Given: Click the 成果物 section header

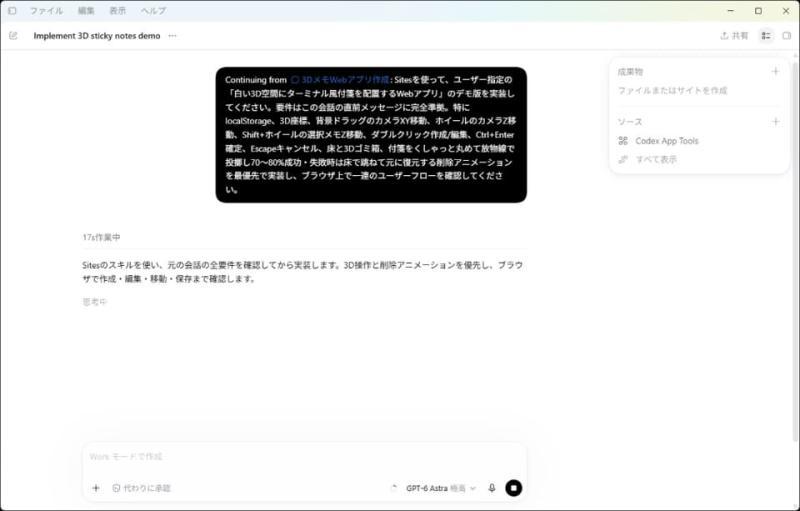Looking at the screenshot, I should pos(630,72).
